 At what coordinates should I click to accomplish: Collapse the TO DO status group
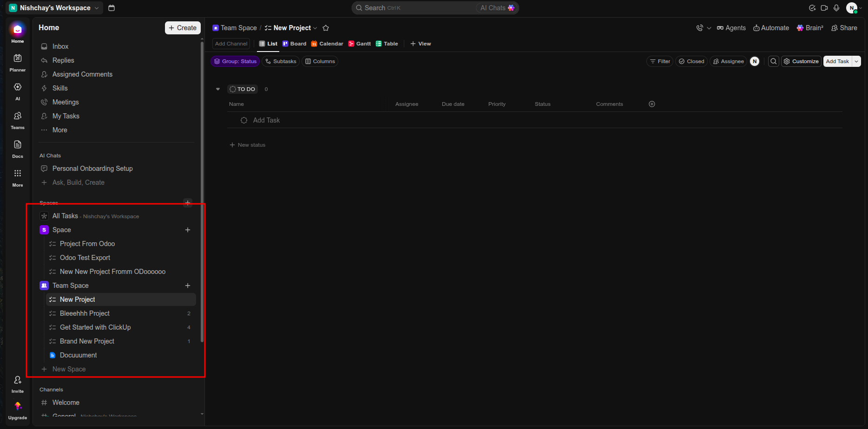218,89
